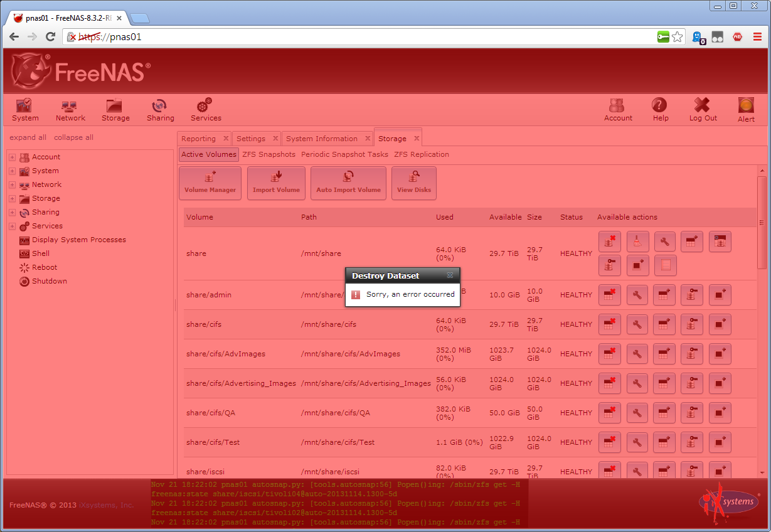Open the Sharing toolbar section
771x532 pixels.
161,110
